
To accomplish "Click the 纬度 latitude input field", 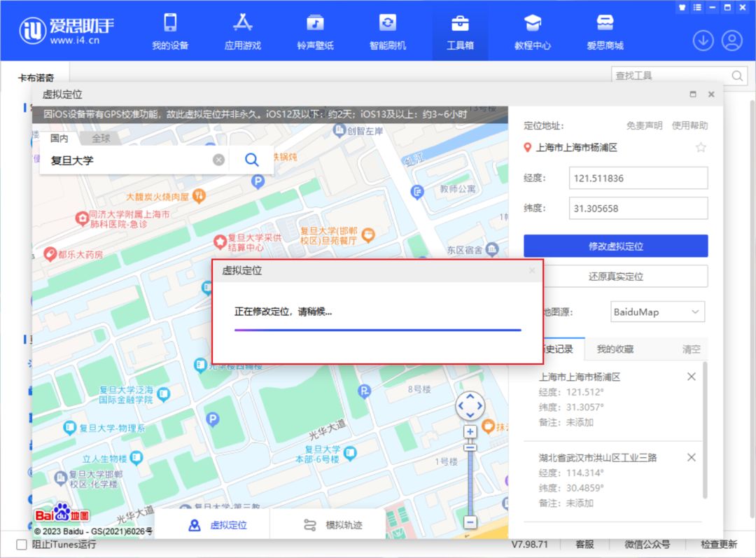I will click(x=638, y=209).
